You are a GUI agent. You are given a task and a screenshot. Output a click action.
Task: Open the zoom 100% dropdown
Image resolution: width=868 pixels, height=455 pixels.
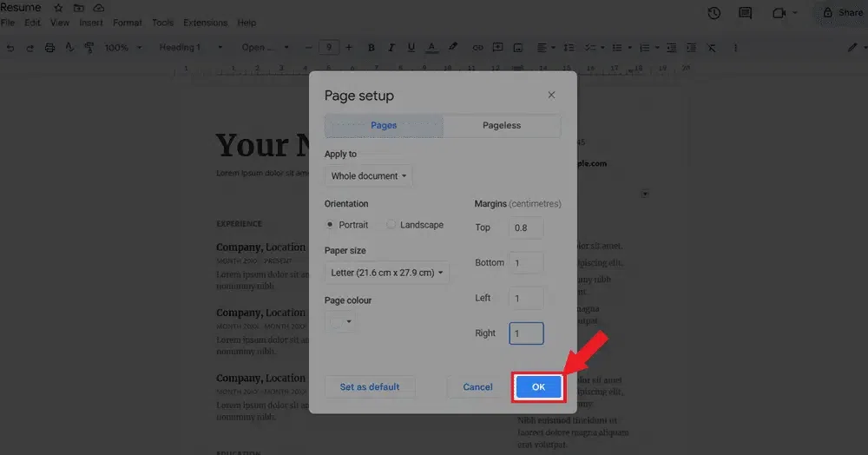(x=123, y=48)
